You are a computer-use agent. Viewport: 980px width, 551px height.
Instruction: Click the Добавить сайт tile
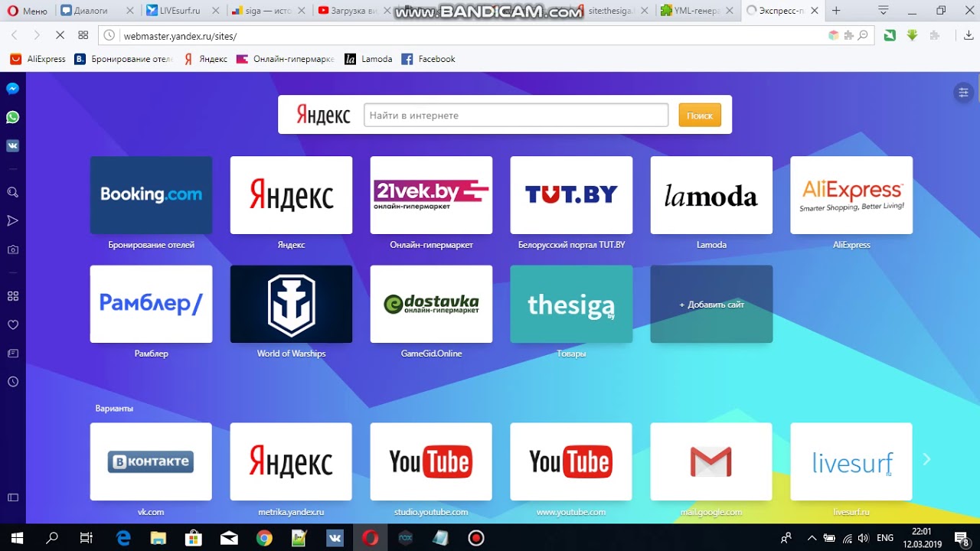click(x=711, y=304)
